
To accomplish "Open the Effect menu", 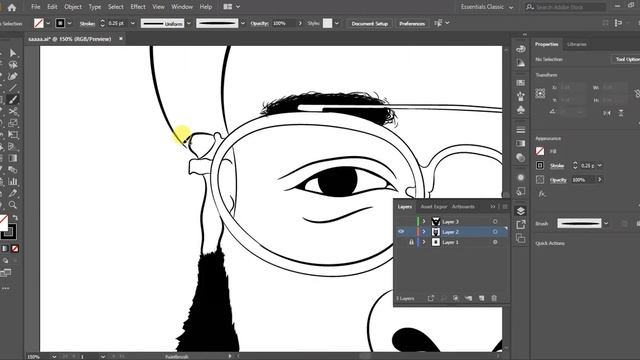I will 138,7.
